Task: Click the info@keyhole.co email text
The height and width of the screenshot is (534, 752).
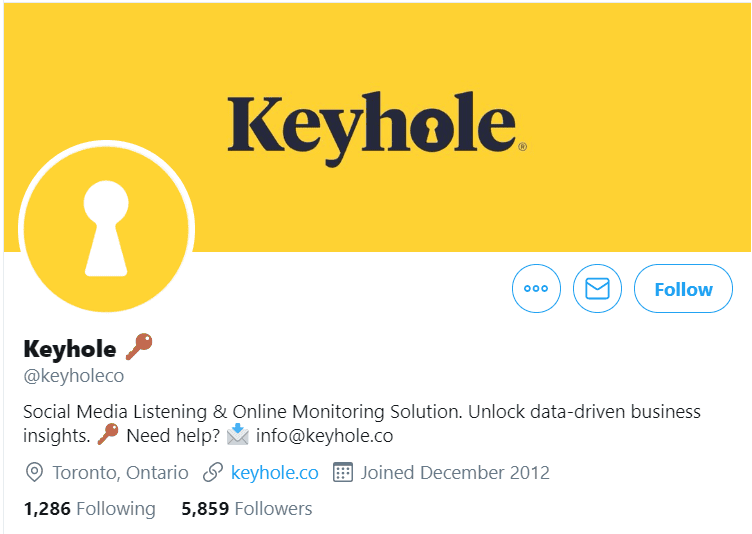Action: pos(324,436)
